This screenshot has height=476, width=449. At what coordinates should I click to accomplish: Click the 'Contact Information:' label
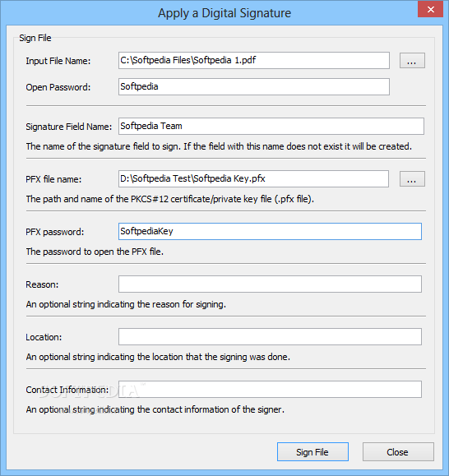[67, 390]
